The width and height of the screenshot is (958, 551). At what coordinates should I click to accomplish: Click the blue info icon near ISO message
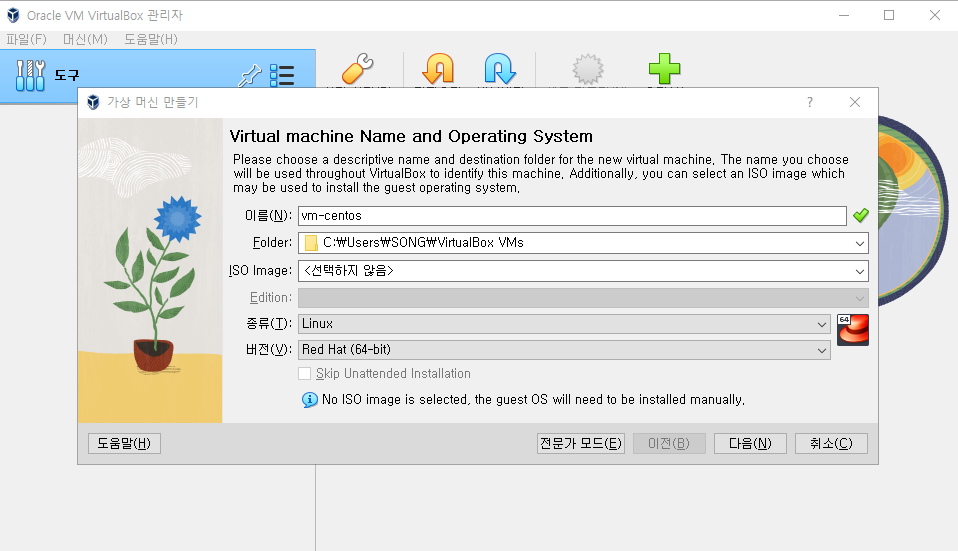click(310, 400)
